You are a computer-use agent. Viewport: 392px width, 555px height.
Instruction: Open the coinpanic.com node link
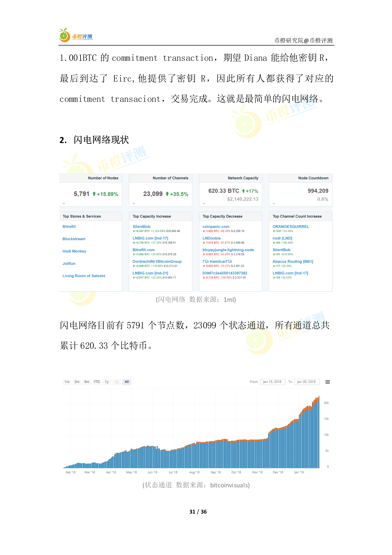216,226
